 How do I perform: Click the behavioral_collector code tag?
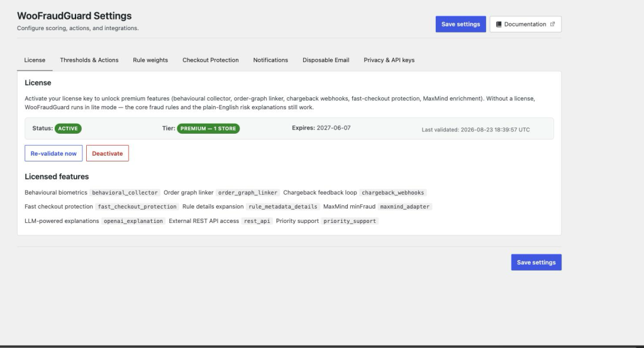[125, 192]
